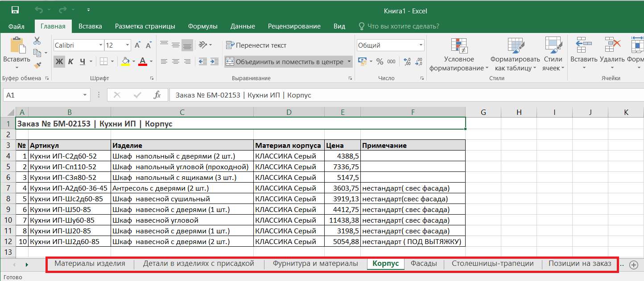The image size is (644, 281).
Task: Click the increase indent icon
Action: (x=215, y=61)
